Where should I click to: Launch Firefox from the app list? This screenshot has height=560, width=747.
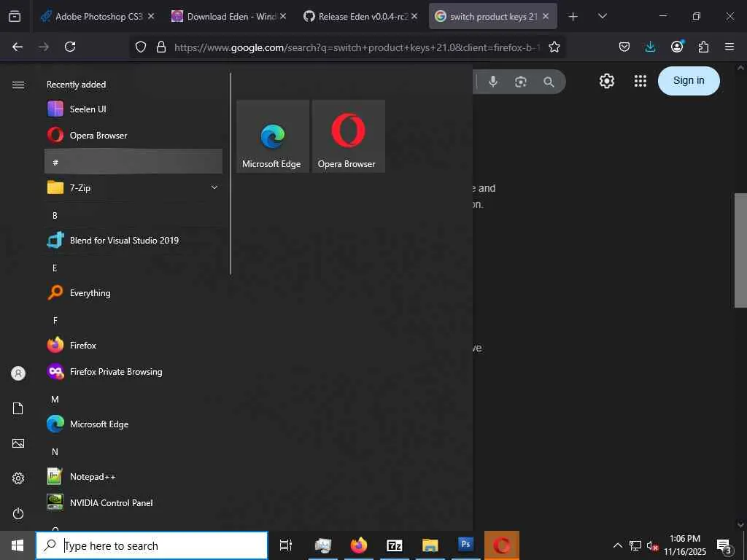click(133, 345)
